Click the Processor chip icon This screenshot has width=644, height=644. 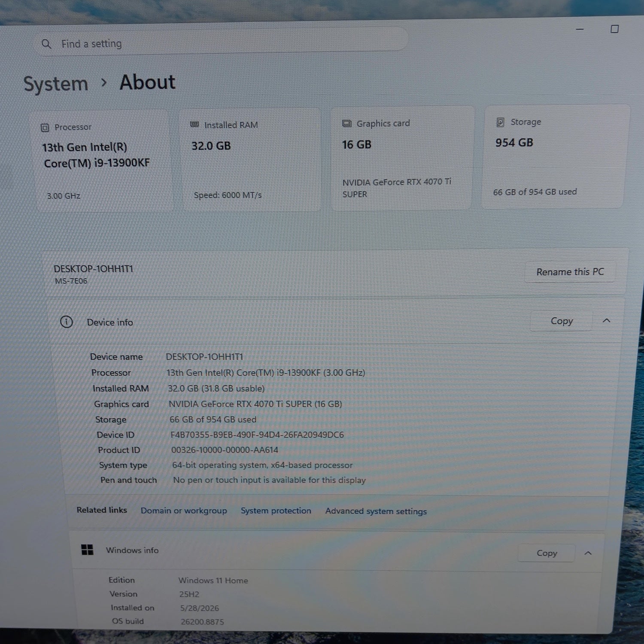pyautogui.click(x=45, y=128)
